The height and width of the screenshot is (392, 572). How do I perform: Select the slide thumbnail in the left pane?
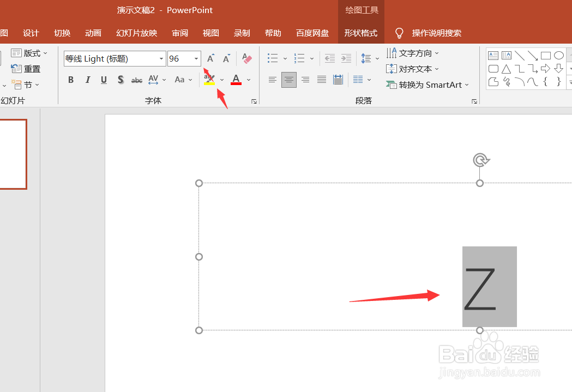13,154
